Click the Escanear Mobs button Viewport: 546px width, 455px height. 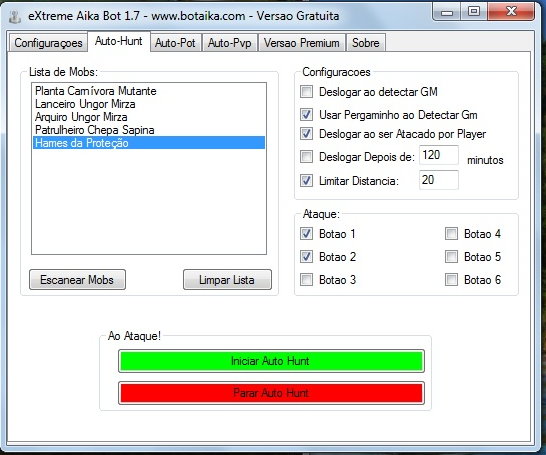click(77, 280)
